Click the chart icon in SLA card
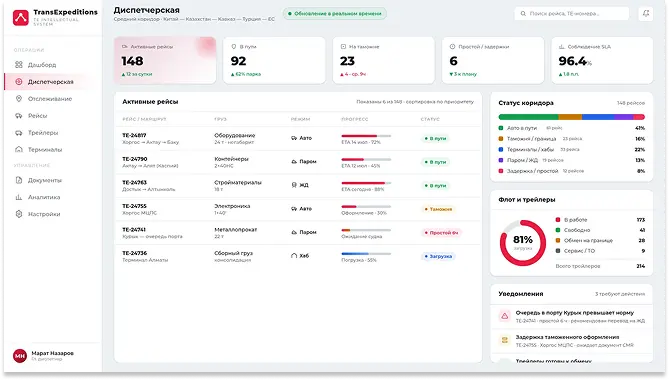The height and width of the screenshot is (380, 669). (562, 46)
